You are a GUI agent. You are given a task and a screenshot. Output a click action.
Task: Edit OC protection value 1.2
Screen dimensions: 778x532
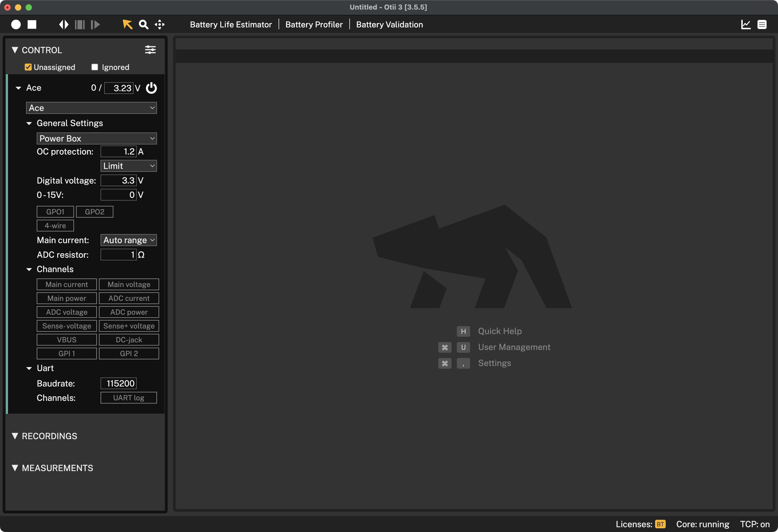click(x=118, y=152)
